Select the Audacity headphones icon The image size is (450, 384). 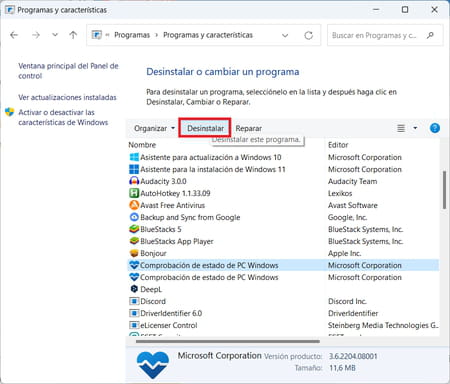click(134, 181)
